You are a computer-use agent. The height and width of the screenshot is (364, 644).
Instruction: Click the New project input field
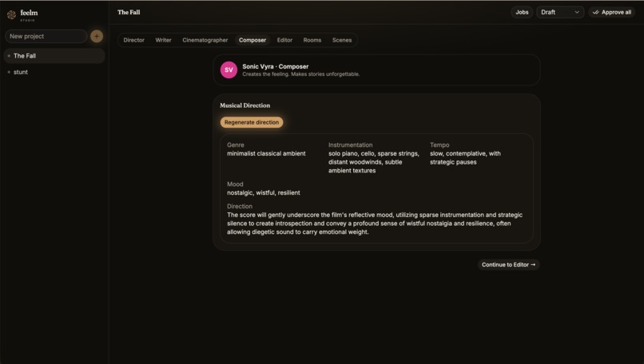click(x=46, y=36)
